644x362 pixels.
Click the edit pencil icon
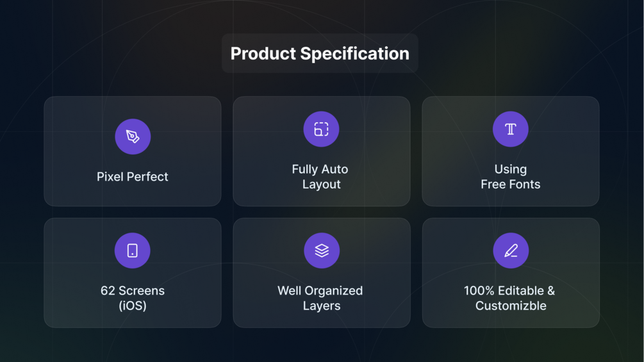click(511, 251)
